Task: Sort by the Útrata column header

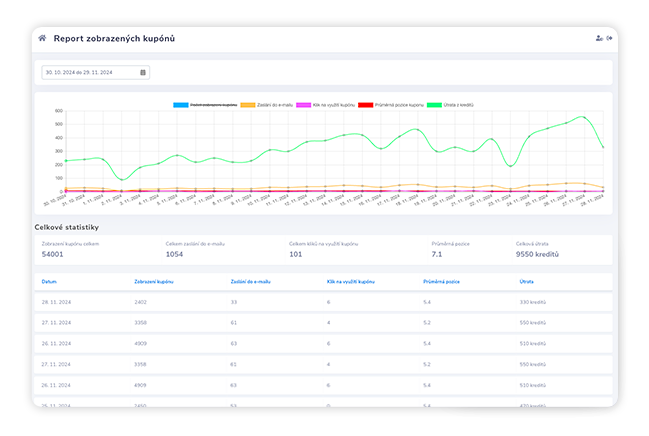Action: [x=526, y=282]
